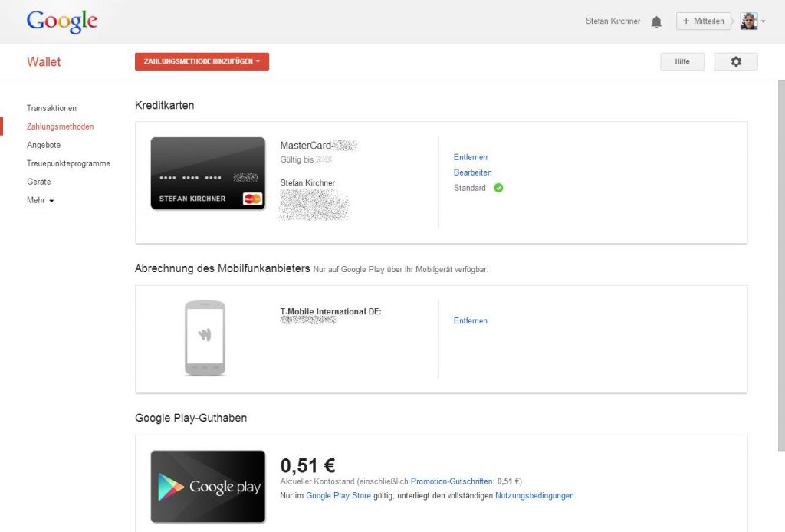This screenshot has height=532, width=785.
Task: Click the vertical page scrollbar
Action: coord(781,265)
